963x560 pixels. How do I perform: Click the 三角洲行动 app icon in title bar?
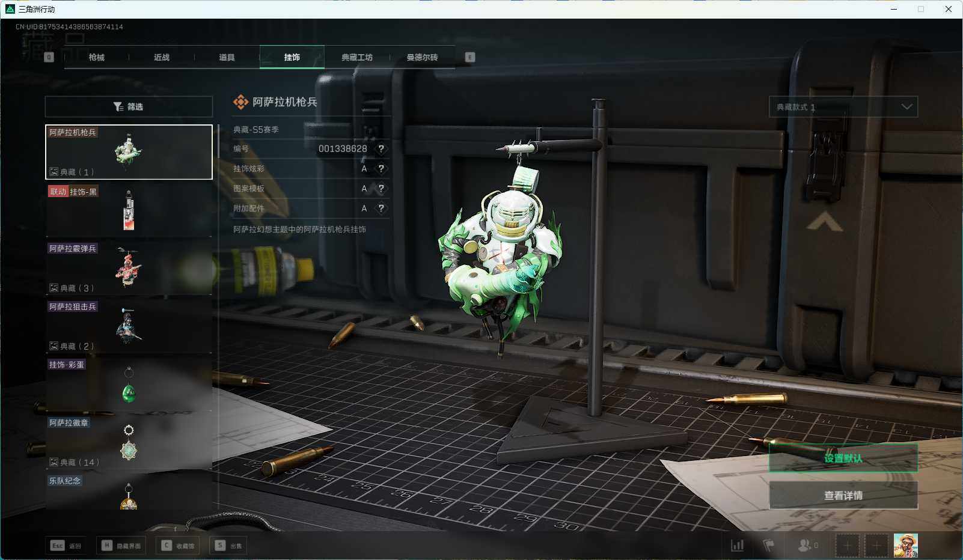click(10, 9)
